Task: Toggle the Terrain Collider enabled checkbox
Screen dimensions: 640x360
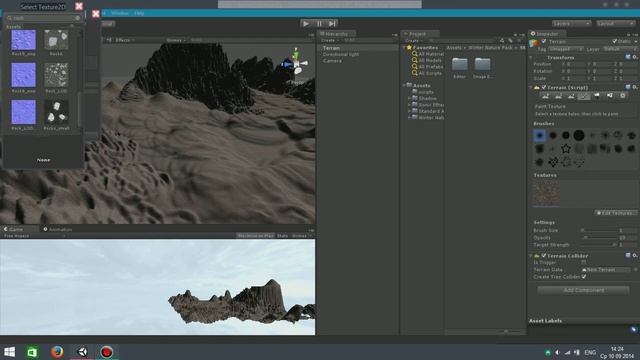Action: [544, 256]
